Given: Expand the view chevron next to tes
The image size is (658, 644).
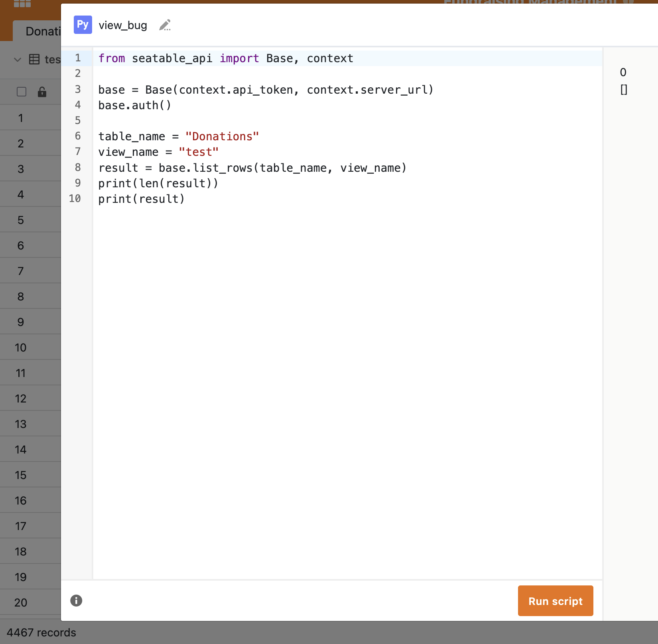Looking at the screenshot, I should coord(17,60).
